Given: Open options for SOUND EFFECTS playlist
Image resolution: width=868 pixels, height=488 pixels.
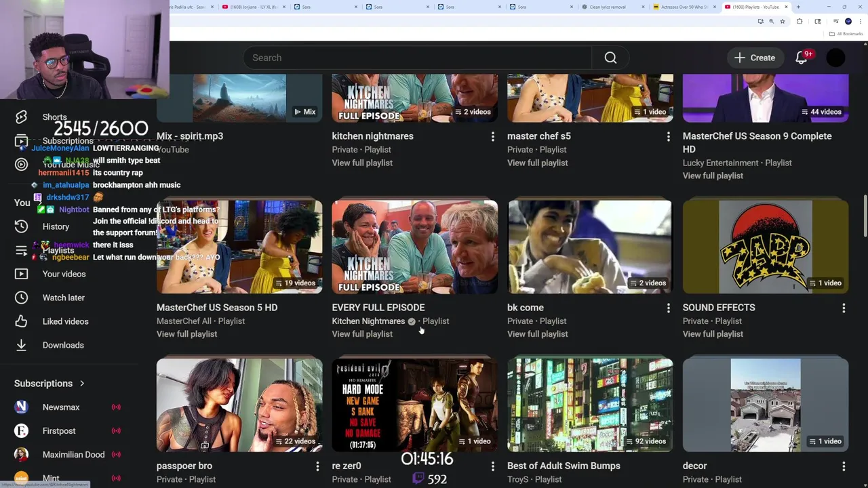Looking at the screenshot, I should [x=844, y=308].
